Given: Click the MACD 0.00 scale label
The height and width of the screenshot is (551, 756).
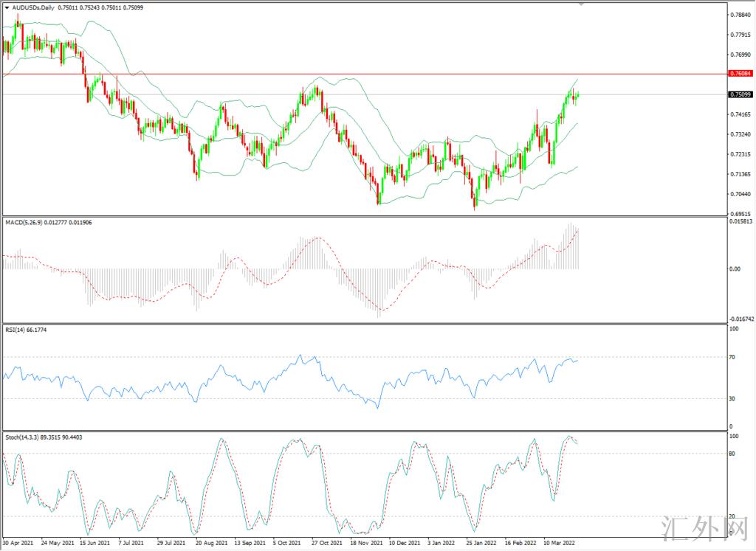Looking at the screenshot, I should [734, 269].
